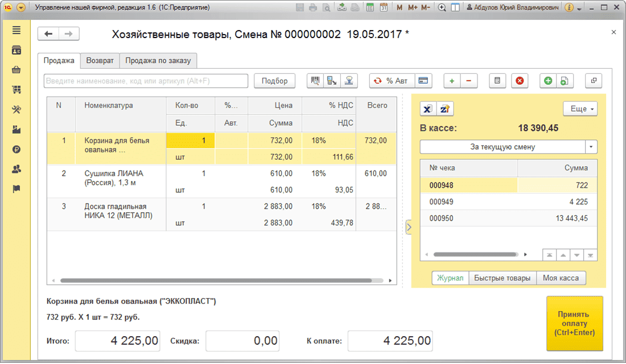
Task: Click the pop-out window icon in toolbar
Action: coord(594,81)
